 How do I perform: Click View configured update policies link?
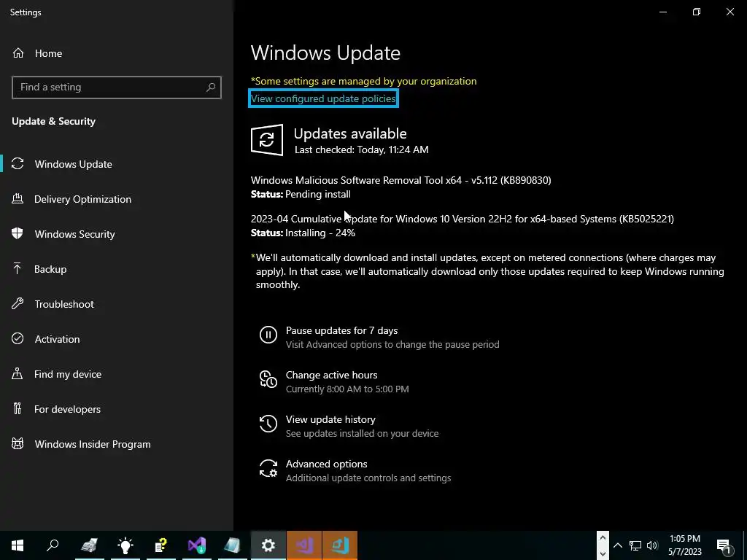[323, 98]
